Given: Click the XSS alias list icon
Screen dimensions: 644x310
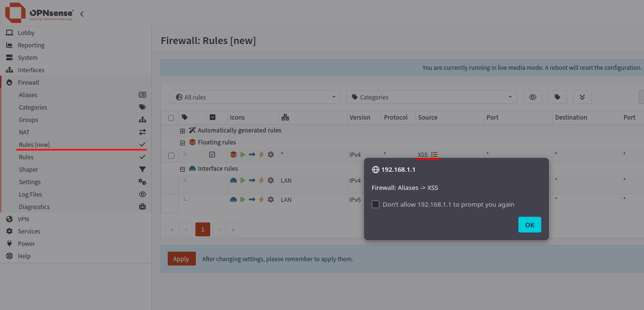Looking at the screenshot, I should click(x=434, y=155).
